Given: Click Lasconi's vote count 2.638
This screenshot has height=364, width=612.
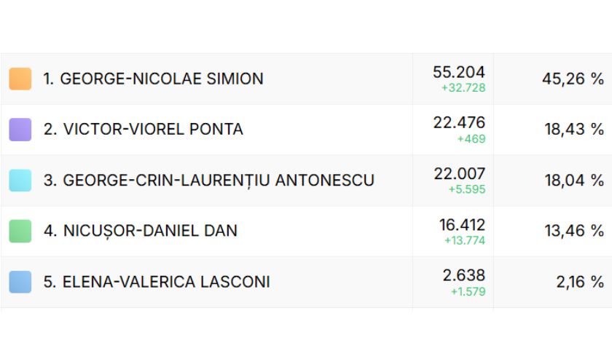Looking at the screenshot, I should (463, 275).
